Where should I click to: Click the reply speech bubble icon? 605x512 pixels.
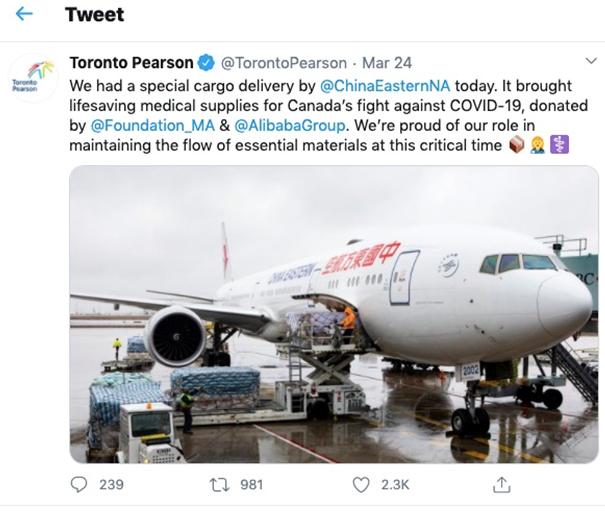80,484
